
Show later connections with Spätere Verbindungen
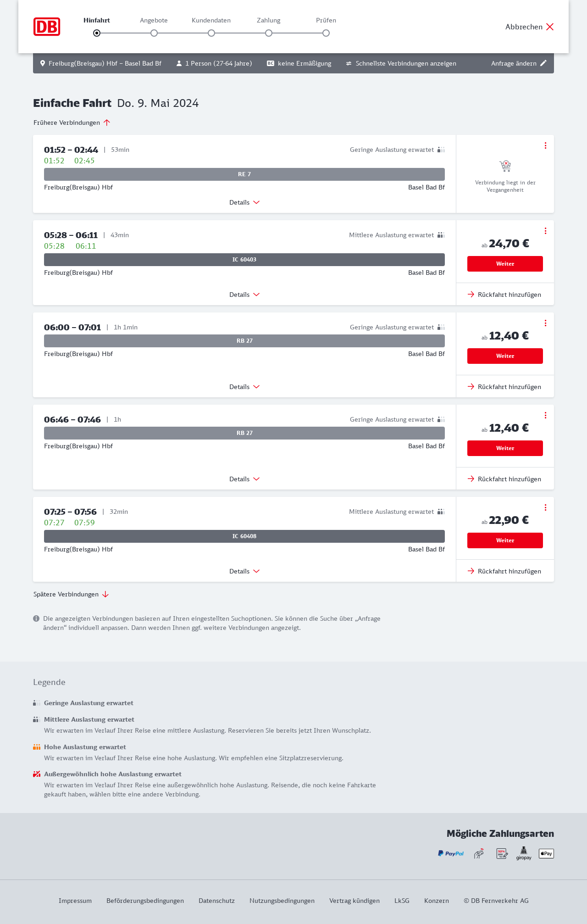point(71,594)
